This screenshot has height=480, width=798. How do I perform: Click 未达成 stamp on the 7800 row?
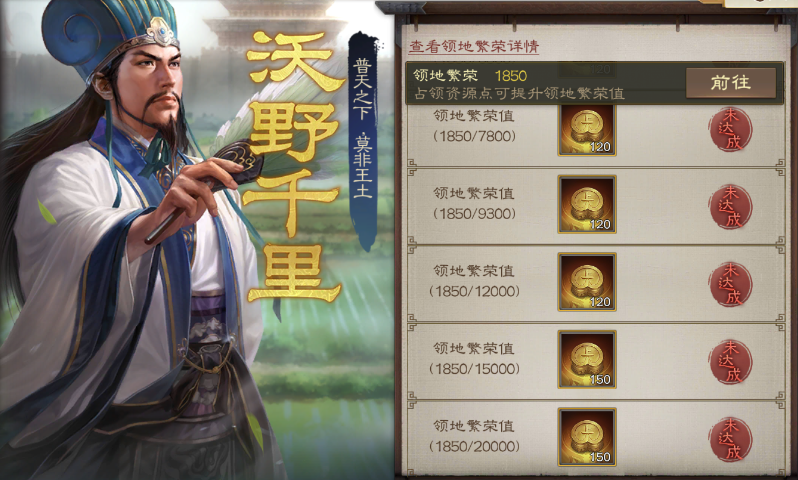click(x=731, y=129)
